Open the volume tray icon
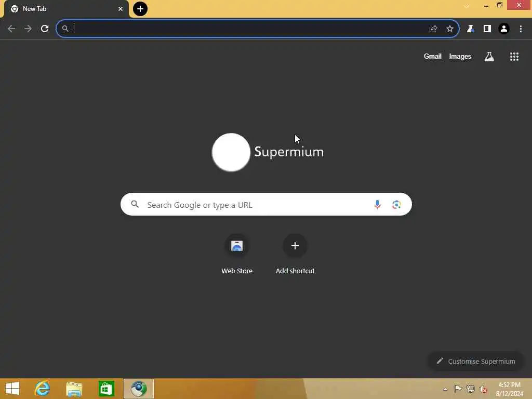The height and width of the screenshot is (399, 532). (x=483, y=389)
